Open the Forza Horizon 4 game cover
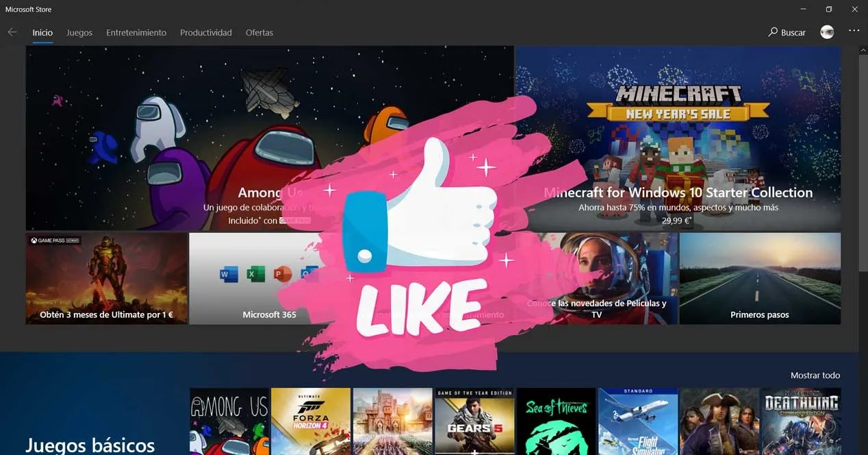 pyautogui.click(x=311, y=421)
